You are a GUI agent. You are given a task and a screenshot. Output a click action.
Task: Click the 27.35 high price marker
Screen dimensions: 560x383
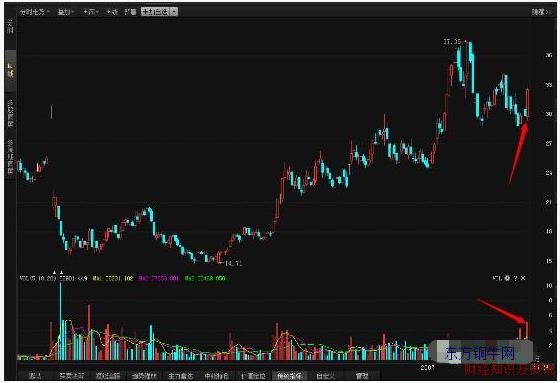point(452,42)
